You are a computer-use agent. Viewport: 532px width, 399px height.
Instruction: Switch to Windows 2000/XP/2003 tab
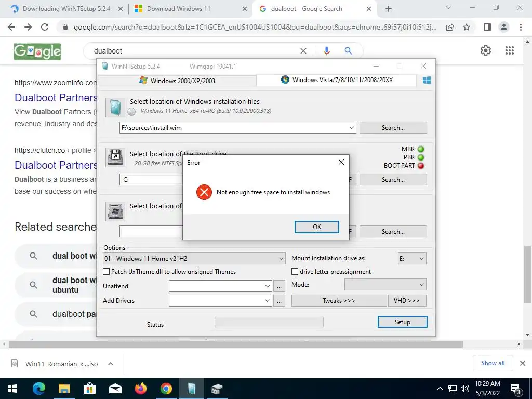click(177, 81)
